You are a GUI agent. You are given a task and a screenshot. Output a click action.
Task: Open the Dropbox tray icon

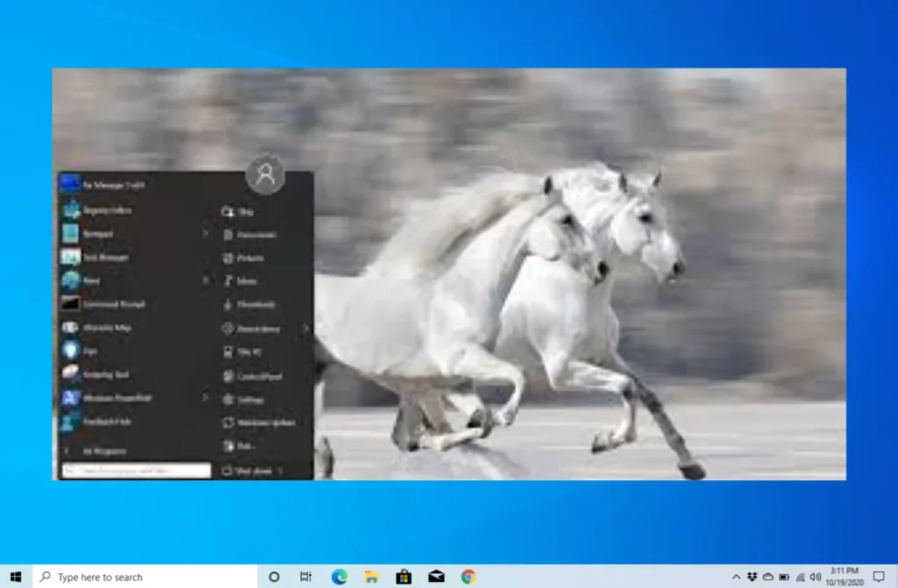752,577
